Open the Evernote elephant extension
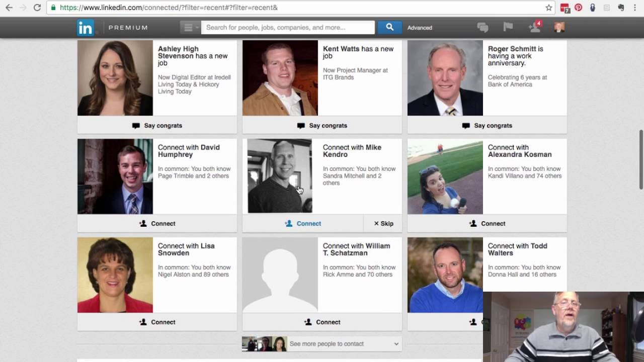 tap(621, 8)
